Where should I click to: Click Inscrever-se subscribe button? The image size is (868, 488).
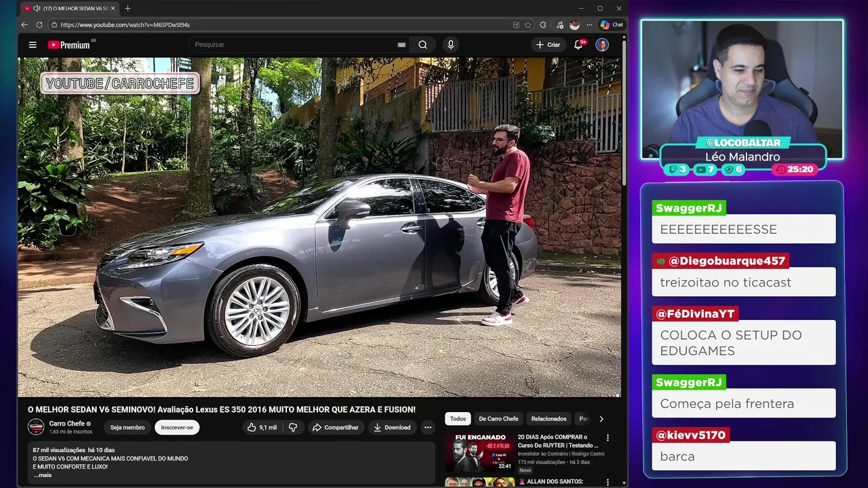click(177, 427)
